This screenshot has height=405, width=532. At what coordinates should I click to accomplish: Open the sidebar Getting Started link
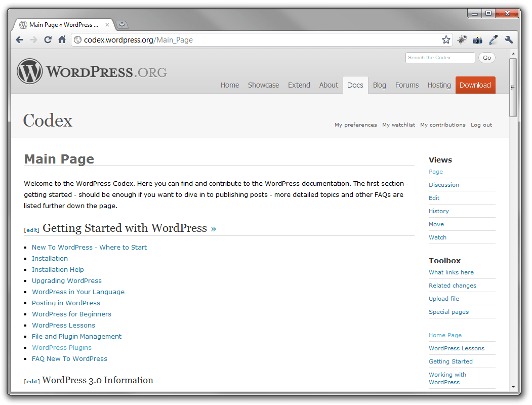point(451,361)
